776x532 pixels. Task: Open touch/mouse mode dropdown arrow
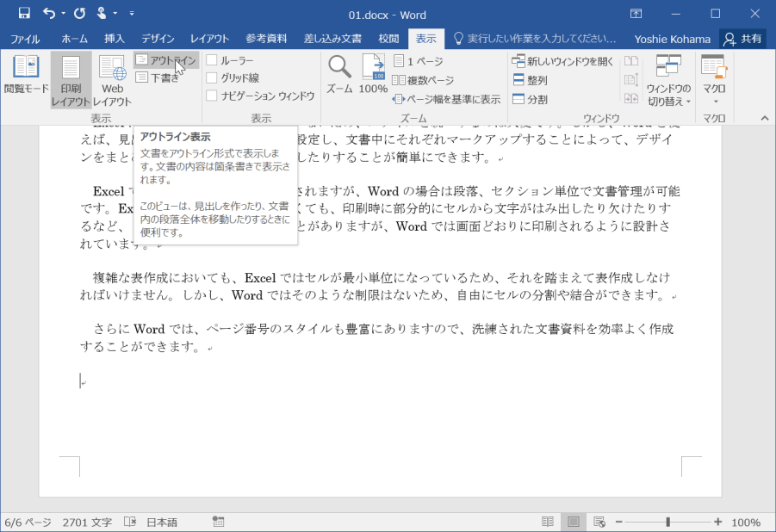(115, 14)
